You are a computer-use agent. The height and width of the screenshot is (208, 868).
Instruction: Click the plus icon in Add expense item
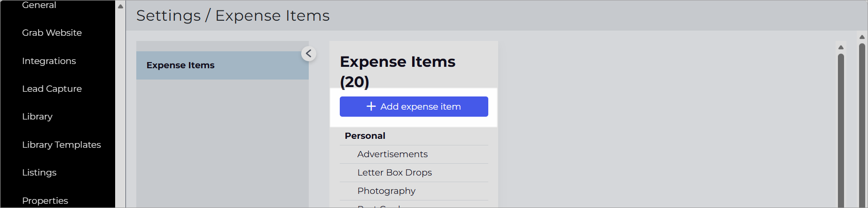pos(371,106)
